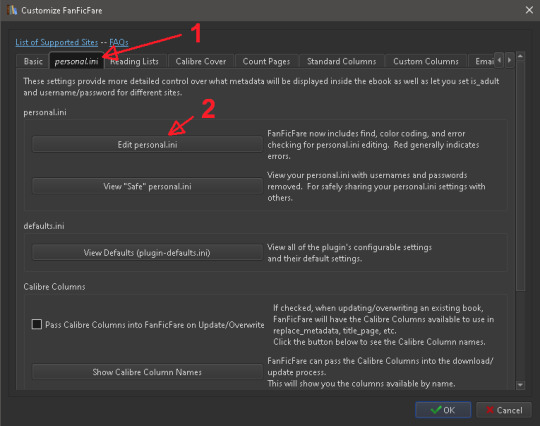This screenshot has width=540, height=426.
Task: Click scrollbar up arrow
Action: (x=520, y=56)
